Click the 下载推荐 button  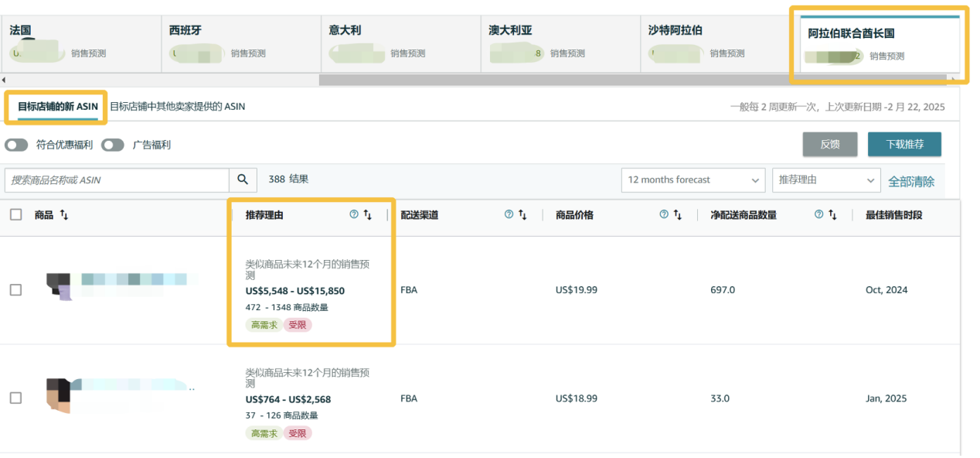(904, 145)
